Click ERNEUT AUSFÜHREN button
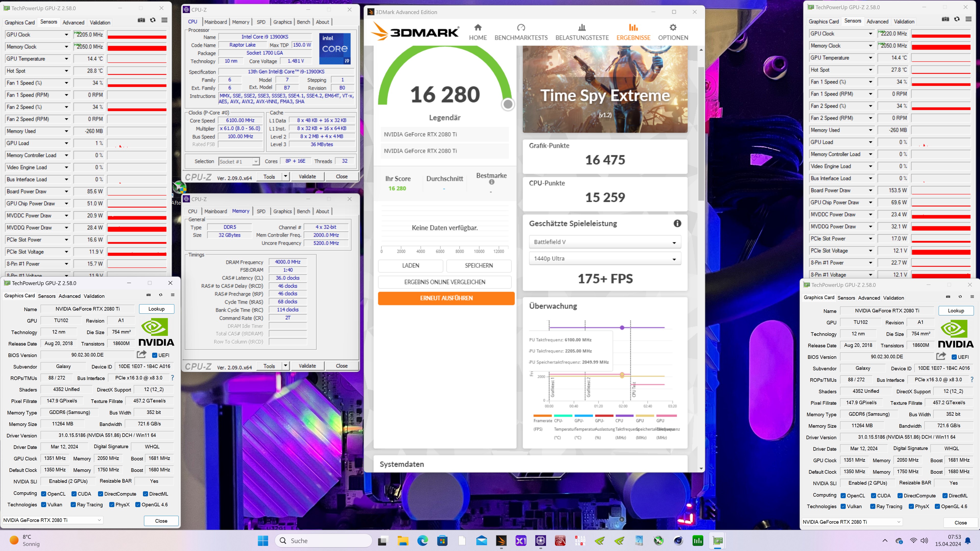This screenshot has height=551, width=980. (446, 298)
